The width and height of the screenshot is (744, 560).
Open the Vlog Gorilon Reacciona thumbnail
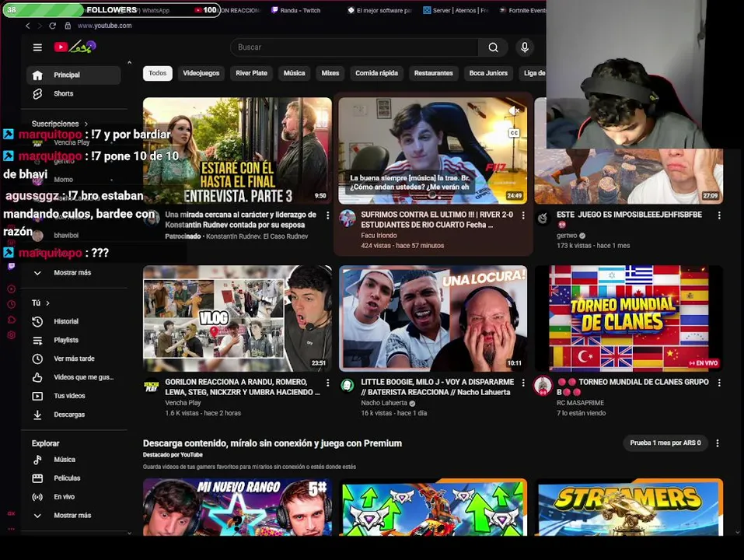tap(237, 318)
